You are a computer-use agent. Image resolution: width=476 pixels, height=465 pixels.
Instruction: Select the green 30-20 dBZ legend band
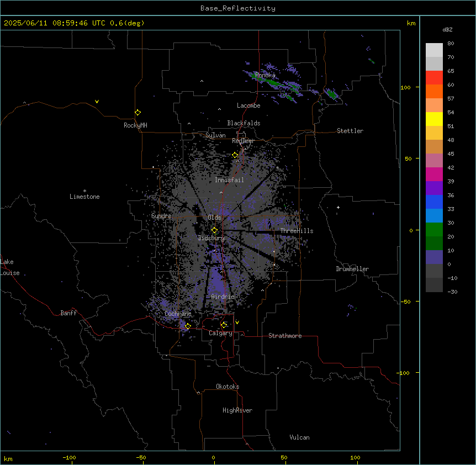pyautogui.click(x=434, y=230)
